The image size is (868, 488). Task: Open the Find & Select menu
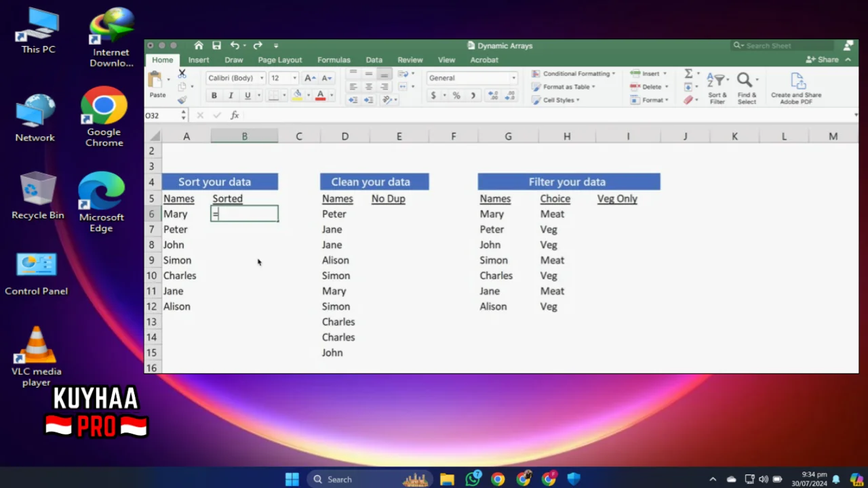[x=747, y=88]
